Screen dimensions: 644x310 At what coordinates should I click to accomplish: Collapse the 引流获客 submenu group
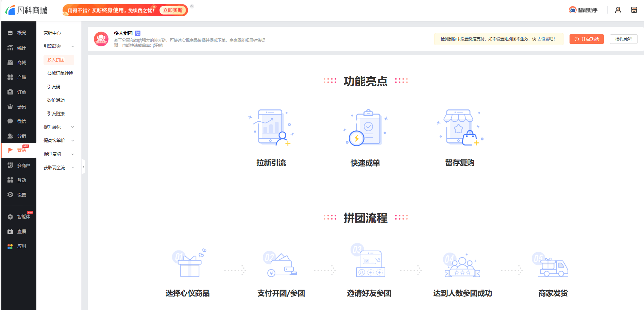[58, 47]
